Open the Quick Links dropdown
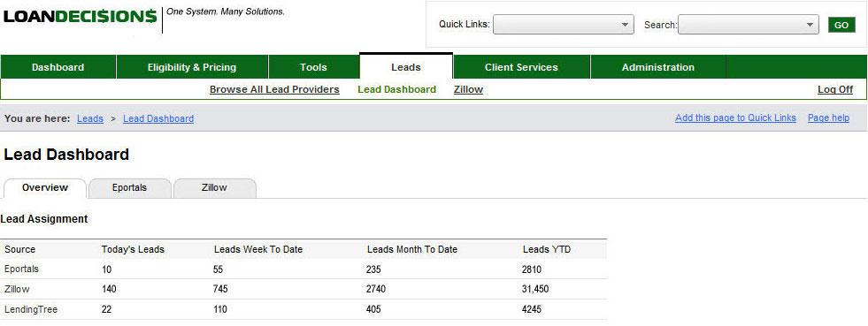Viewport: 868px width, 326px height. coord(564,25)
